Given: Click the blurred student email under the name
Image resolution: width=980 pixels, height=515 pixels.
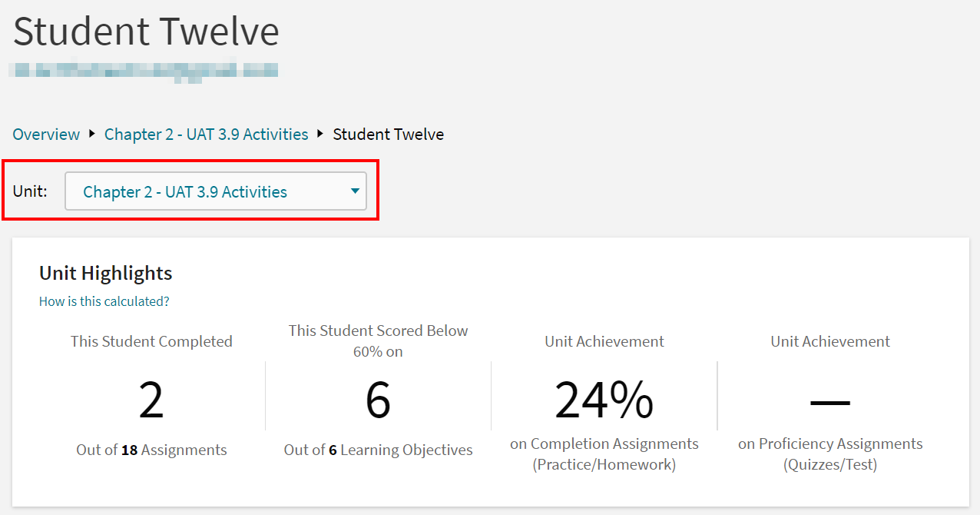Looking at the screenshot, I should pyautogui.click(x=143, y=68).
